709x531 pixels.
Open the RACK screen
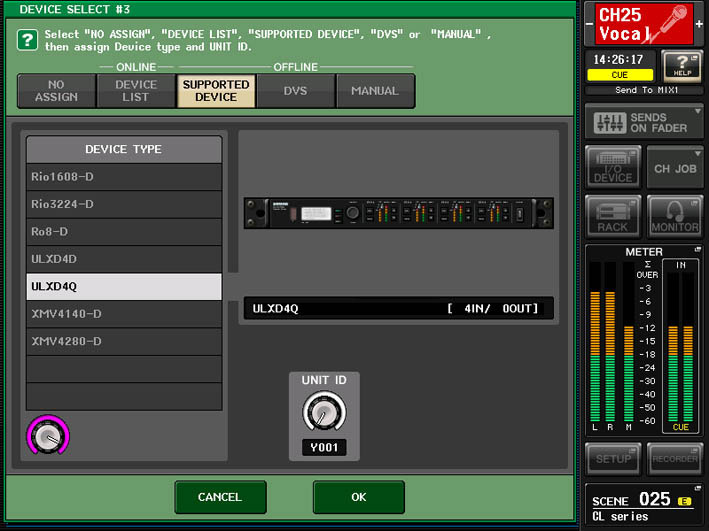click(613, 217)
